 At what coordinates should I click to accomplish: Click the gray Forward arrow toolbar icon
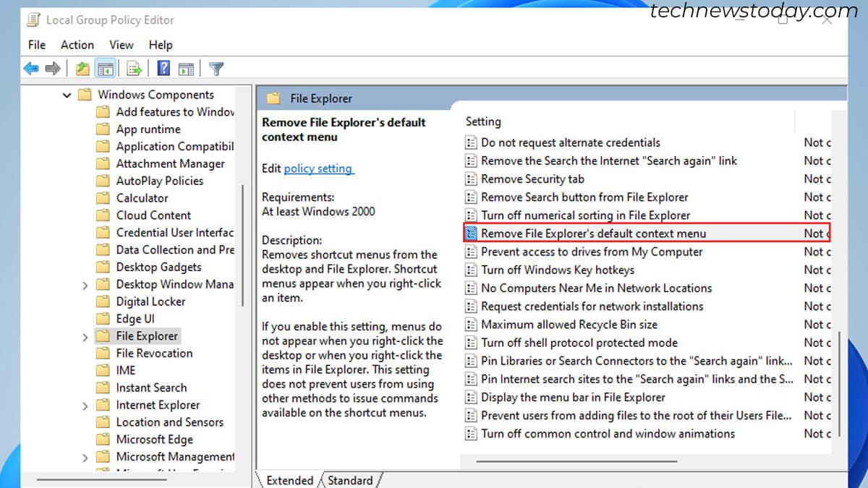pos(52,69)
